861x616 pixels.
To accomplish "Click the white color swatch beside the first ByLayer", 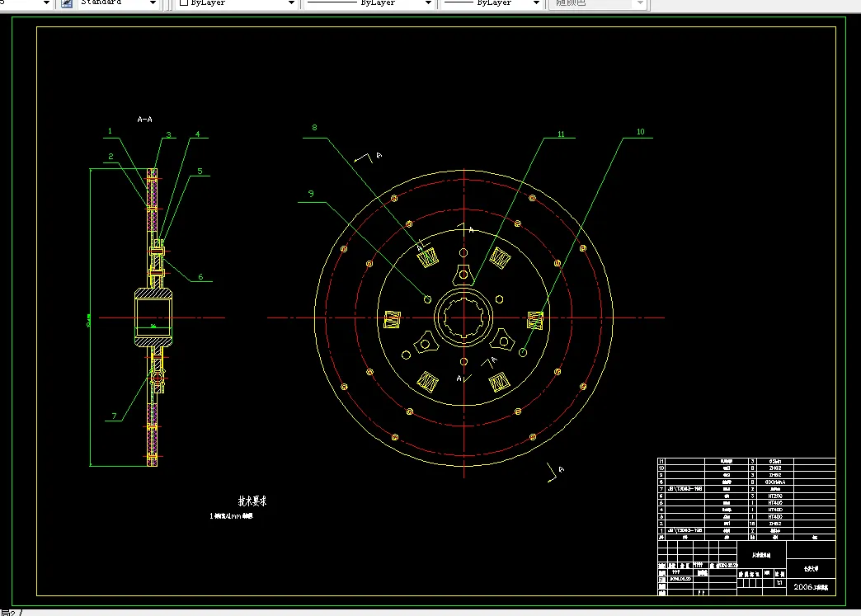I will coord(184,2).
